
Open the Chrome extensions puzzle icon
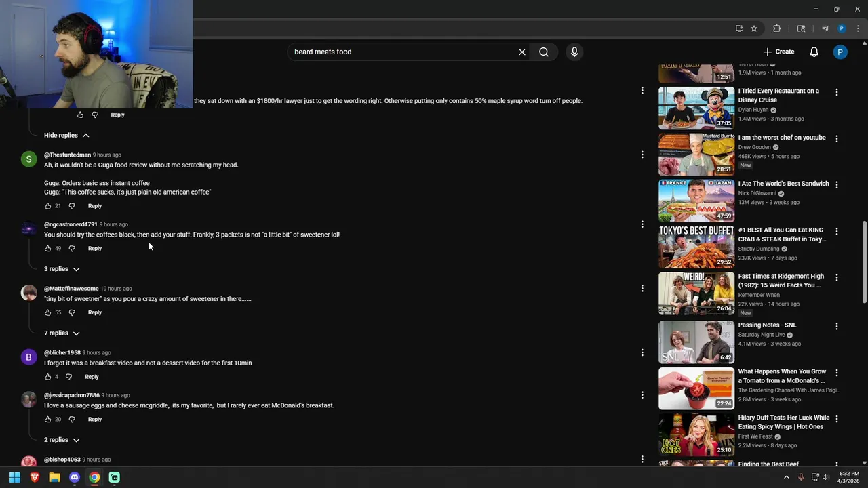pos(777,28)
